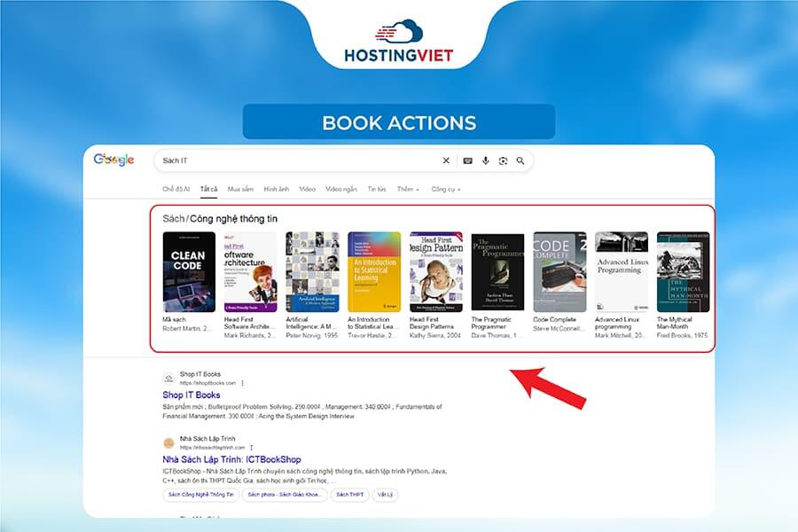Select the Vật Lý chip
Image resolution: width=798 pixels, height=532 pixels.
coord(385,495)
